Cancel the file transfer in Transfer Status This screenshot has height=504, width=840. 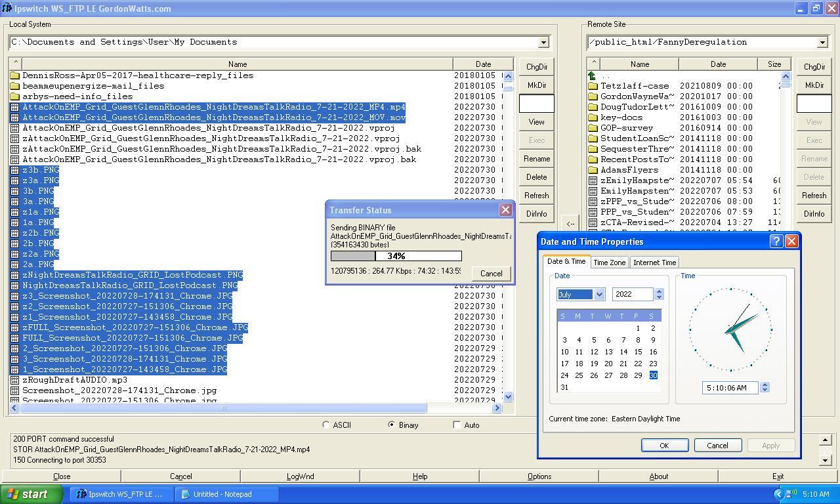pyautogui.click(x=491, y=274)
